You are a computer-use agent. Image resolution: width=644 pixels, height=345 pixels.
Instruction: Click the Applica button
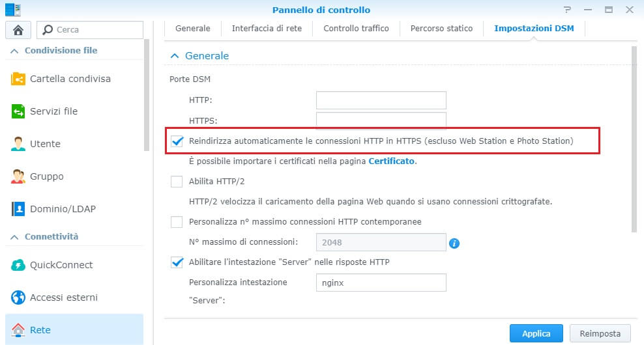(x=536, y=333)
